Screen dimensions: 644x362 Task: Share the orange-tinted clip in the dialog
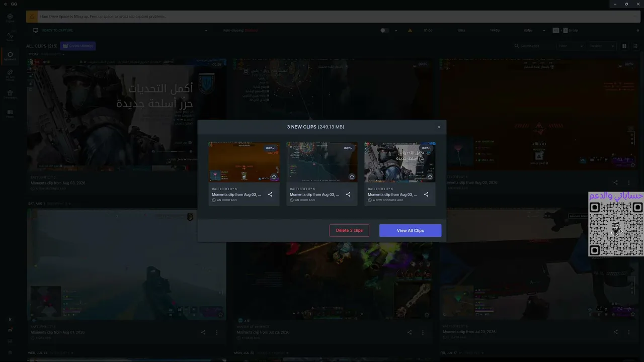[270, 195]
